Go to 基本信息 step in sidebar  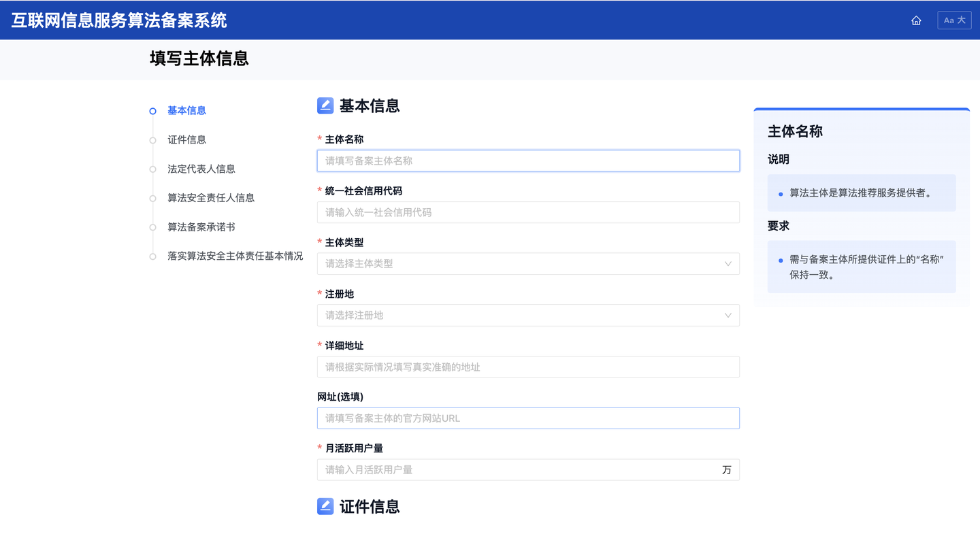[x=186, y=110]
